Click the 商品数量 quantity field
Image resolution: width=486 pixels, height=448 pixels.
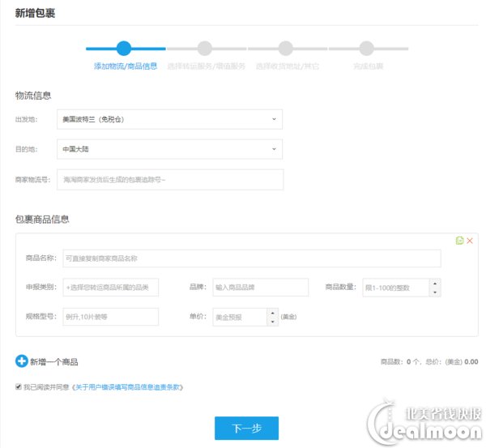pyautogui.click(x=396, y=288)
